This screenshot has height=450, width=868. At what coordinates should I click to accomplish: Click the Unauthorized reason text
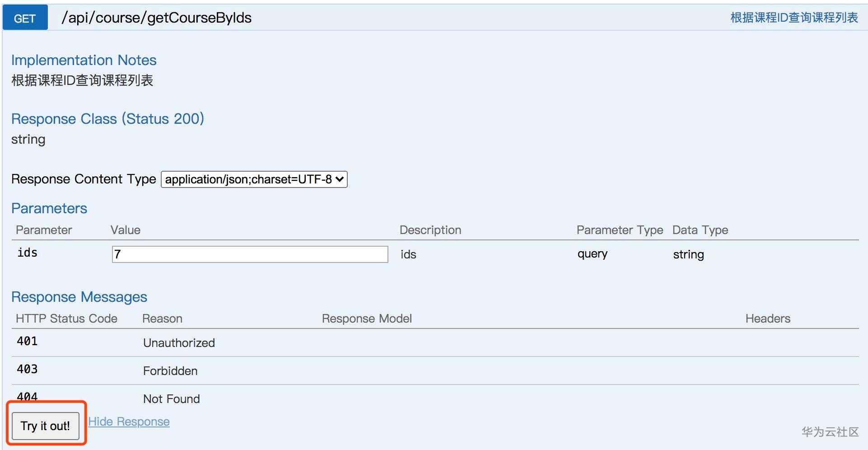179,343
